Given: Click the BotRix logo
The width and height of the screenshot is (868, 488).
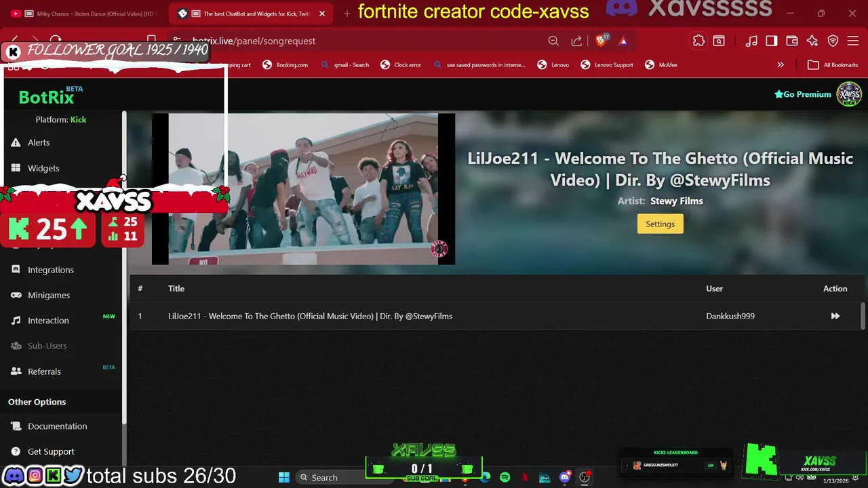Looking at the screenshot, I should (46, 97).
